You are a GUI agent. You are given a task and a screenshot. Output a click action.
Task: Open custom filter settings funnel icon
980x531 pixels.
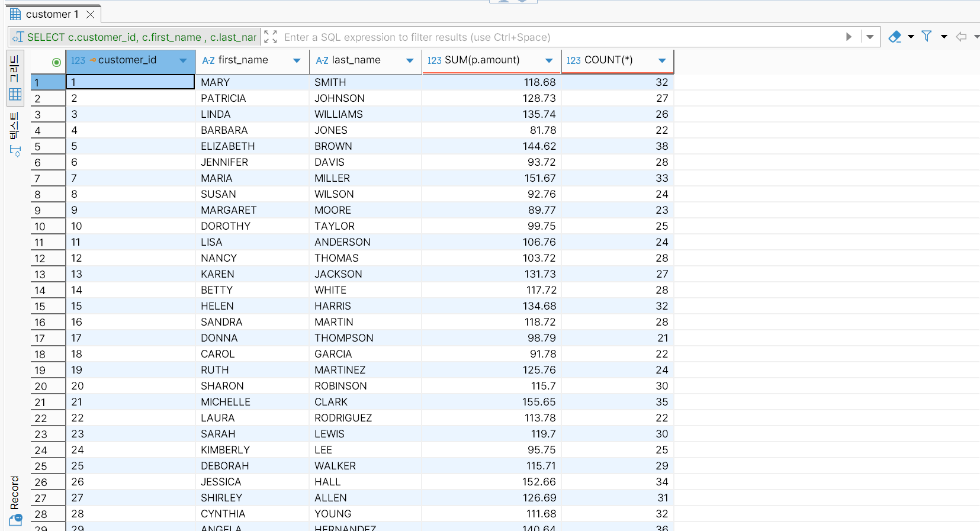927,37
